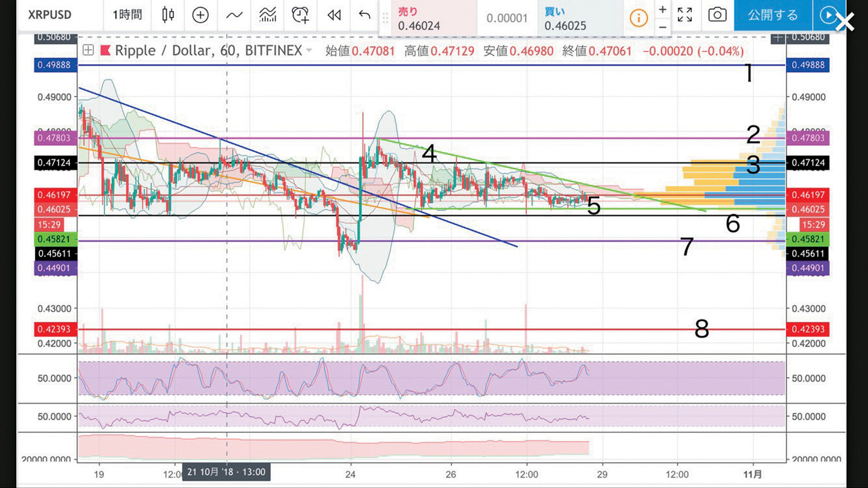Open the dropdown arrow after BITFINEX
The height and width of the screenshot is (488, 868).
point(309,51)
